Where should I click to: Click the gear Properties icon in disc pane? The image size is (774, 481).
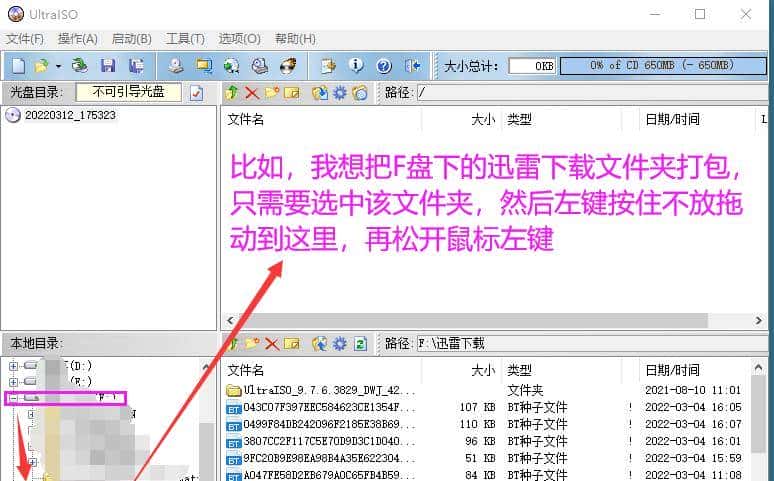[x=340, y=92]
